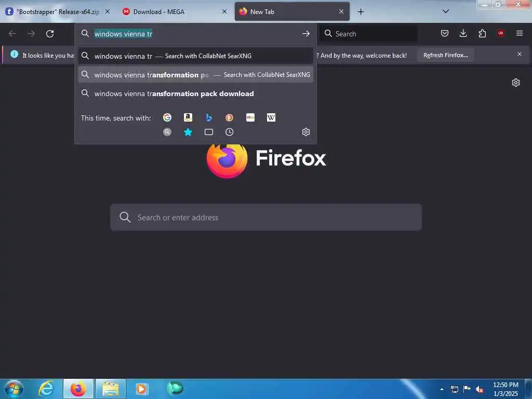Open a new tab with plus button
Image resolution: width=532 pixels, height=399 pixels.
click(361, 12)
